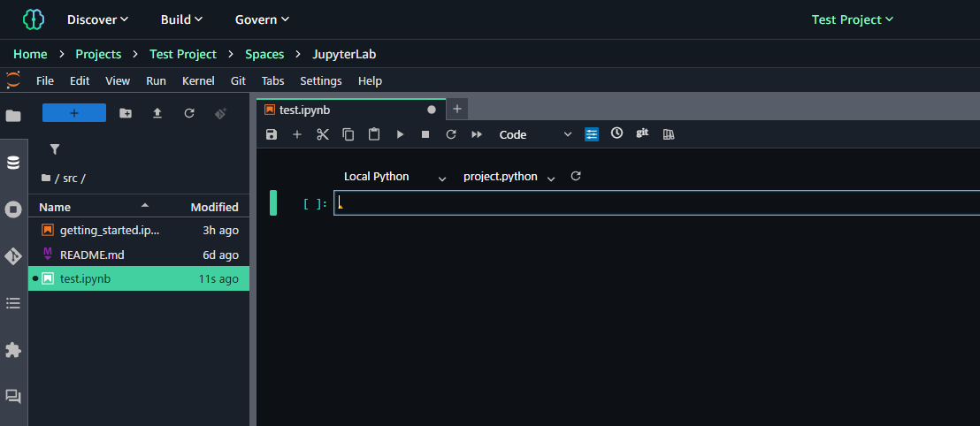Viewport: 980px width, 426px height.
Task: Open running terminals and kernels sidebar icon
Action: pyautogui.click(x=13, y=209)
